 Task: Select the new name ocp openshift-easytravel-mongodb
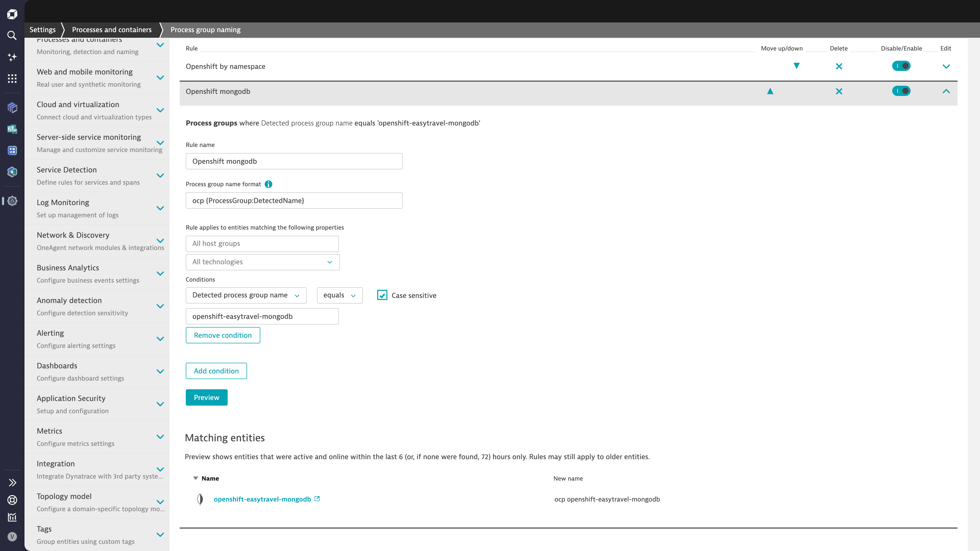(607, 499)
